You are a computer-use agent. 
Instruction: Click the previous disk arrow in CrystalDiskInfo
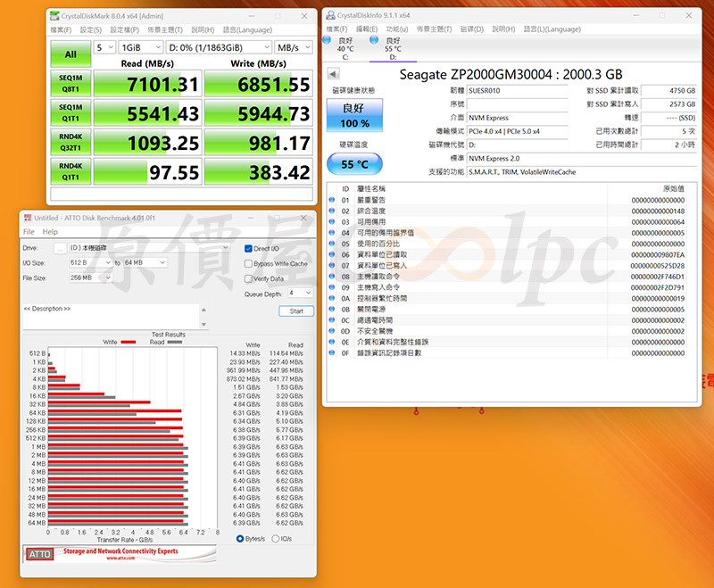point(333,74)
